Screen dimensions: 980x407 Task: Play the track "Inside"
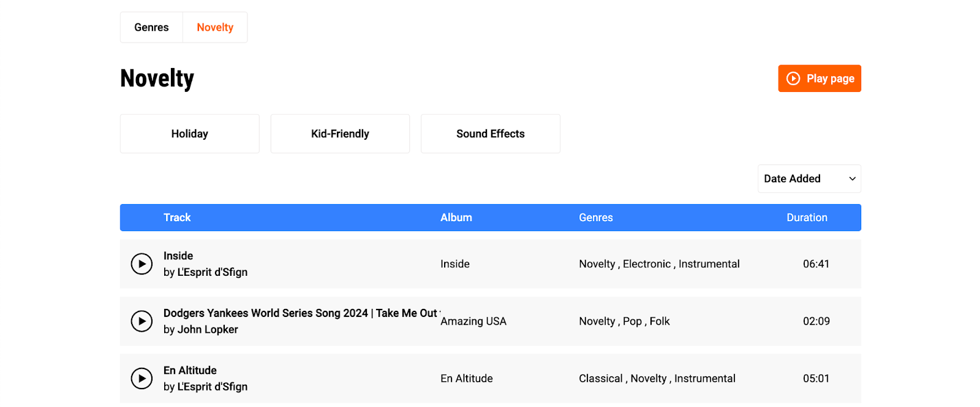point(141,264)
